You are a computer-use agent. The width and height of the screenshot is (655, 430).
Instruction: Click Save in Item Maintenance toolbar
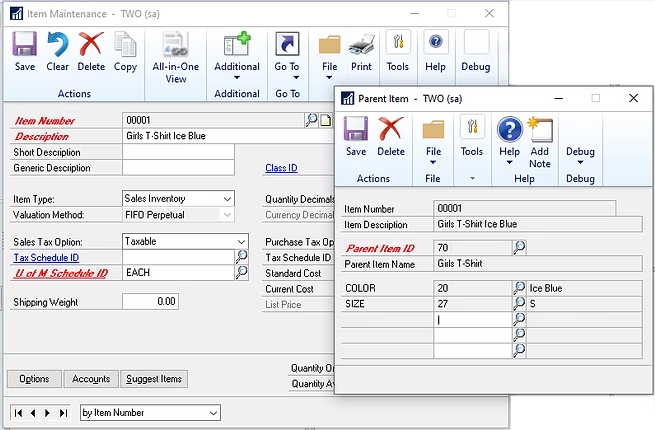click(25, 52)
